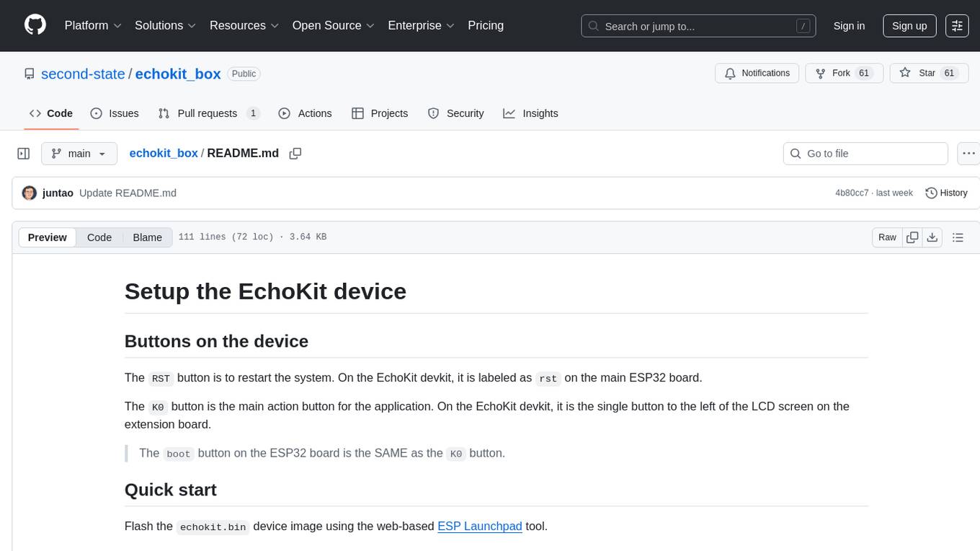Open the echokit_box repository title link

(178, 74)
